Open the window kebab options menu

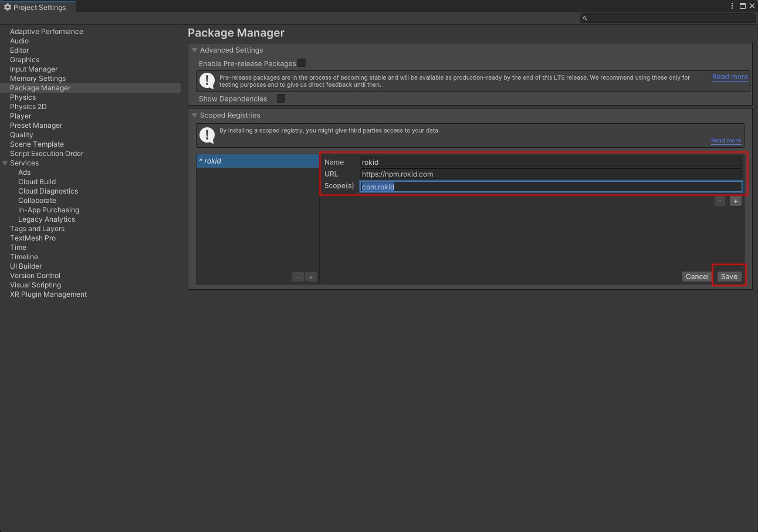[732, 6]
